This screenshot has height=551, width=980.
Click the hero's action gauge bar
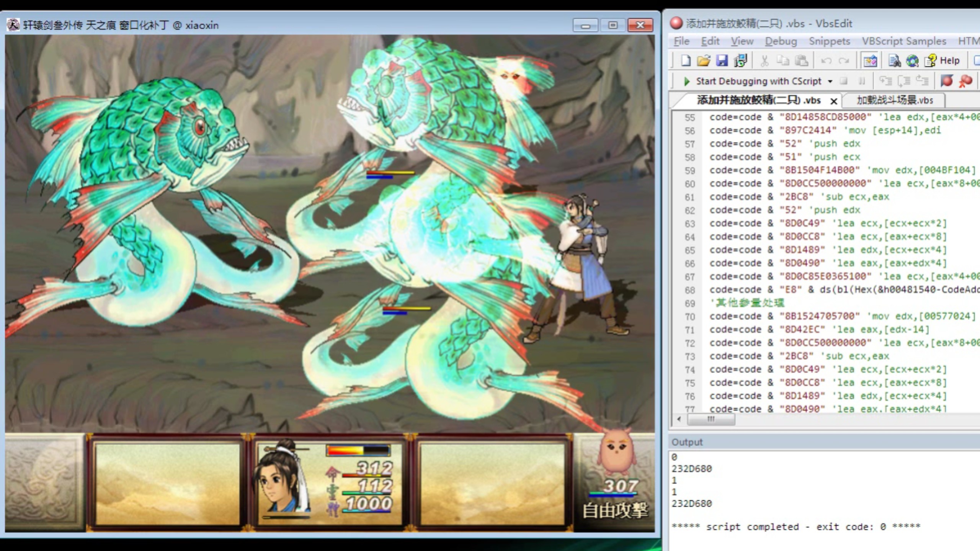(x=358, y=450)
